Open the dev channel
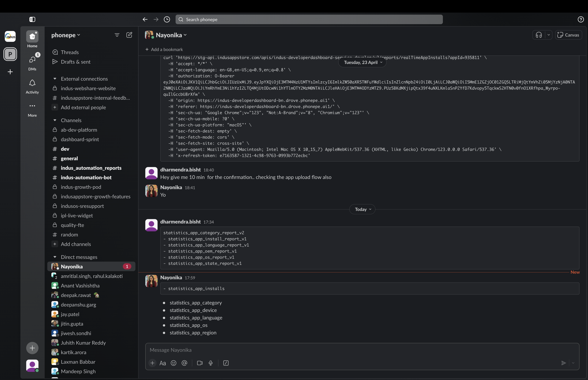 (x=91, y=149)
